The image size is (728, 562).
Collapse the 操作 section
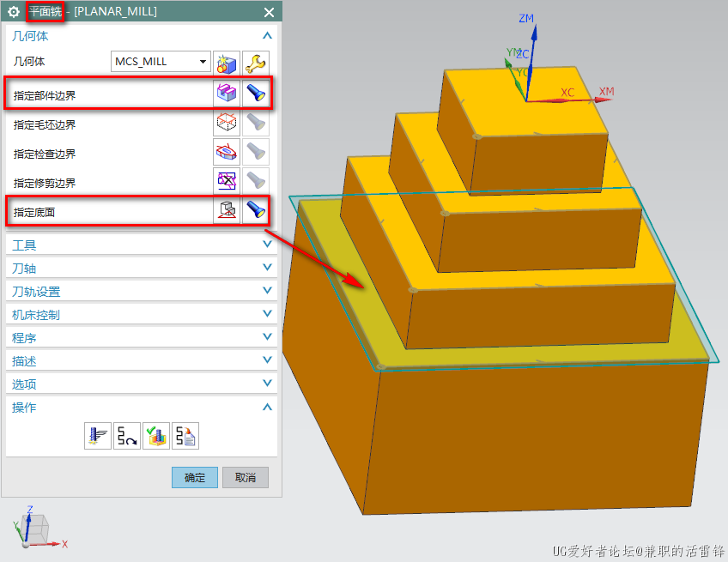point(267,407)
